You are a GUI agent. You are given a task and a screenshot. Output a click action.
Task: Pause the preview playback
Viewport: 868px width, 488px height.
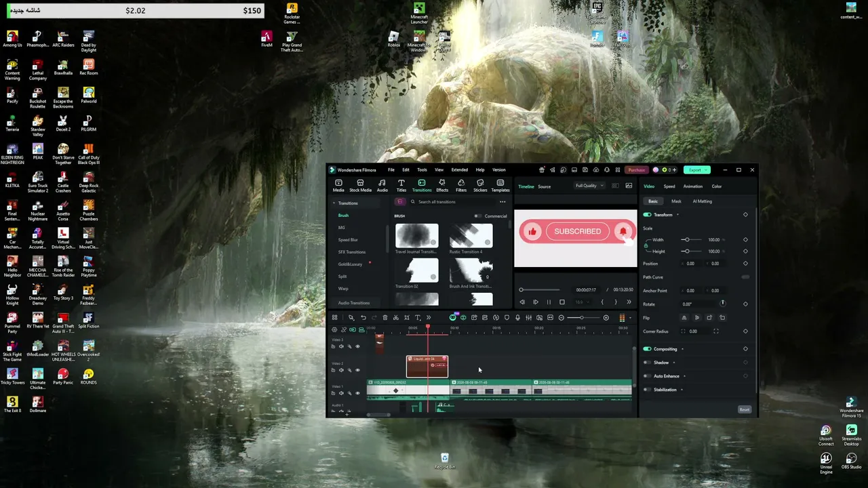(x=549, y=302)
